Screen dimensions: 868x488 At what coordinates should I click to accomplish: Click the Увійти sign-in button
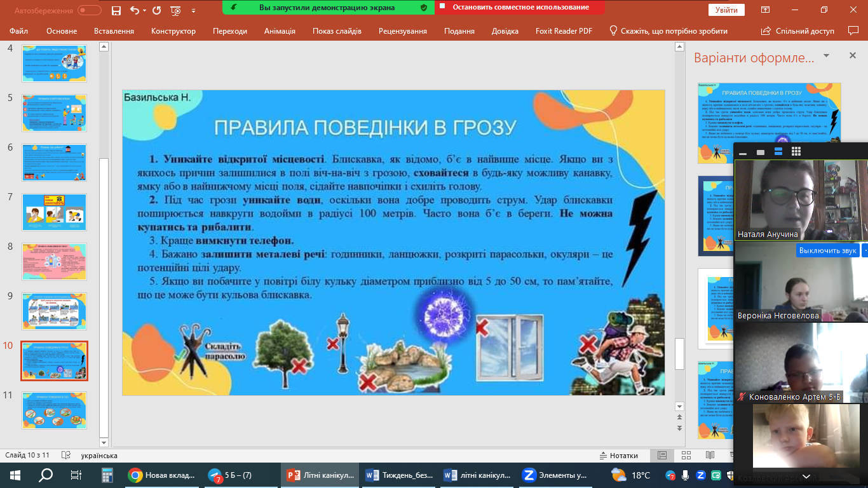(726, 10)
